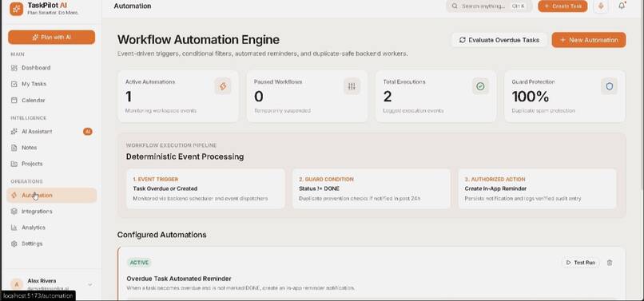Click the Overdue Task Automated Reminder title
644x301 pixels.
[x=179, y=279]
